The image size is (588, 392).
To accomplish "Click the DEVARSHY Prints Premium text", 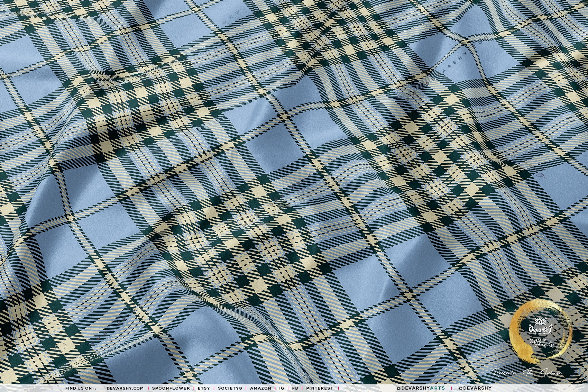I will coord(541,343).
